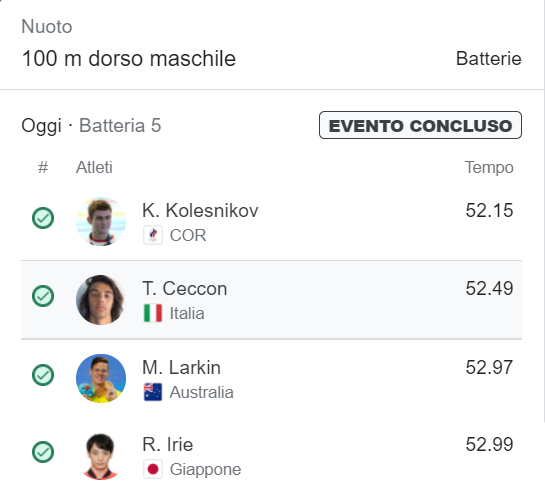Open M. Larkin's profile photo

pos(101,378)
